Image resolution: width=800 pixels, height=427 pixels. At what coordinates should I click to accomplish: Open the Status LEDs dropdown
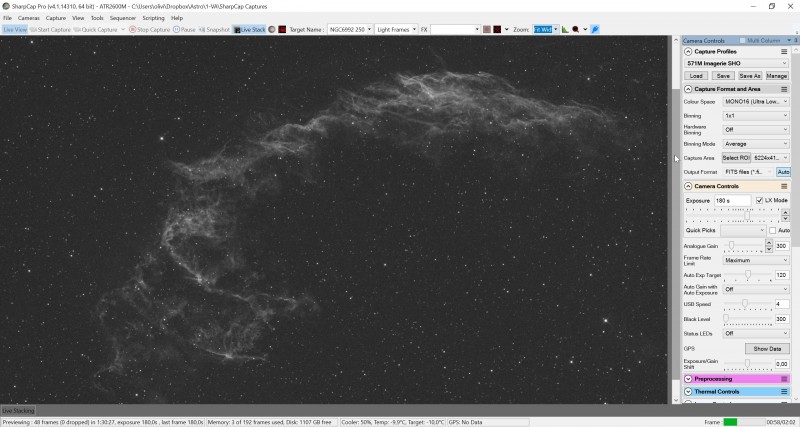[x=756, y=333]
